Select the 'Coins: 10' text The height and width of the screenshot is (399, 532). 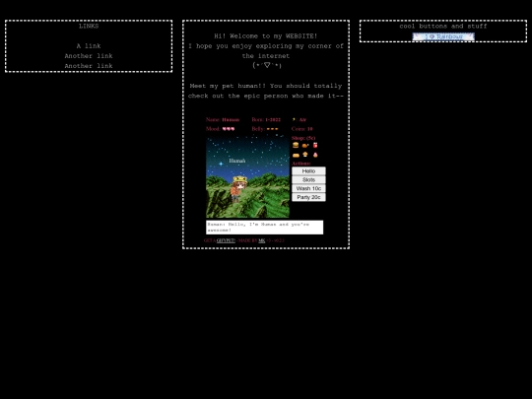(x=302, y=129)
